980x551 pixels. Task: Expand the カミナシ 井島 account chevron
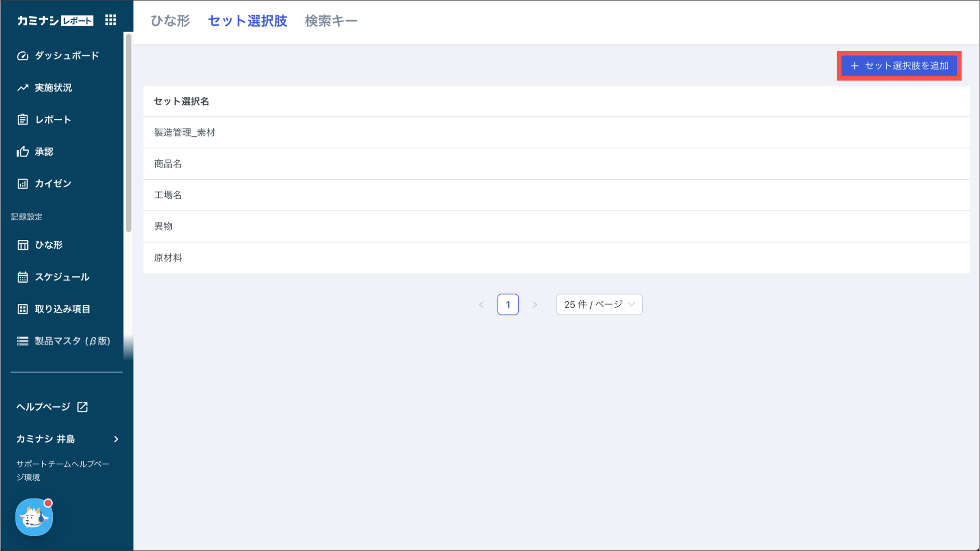[x=116, y=439]
